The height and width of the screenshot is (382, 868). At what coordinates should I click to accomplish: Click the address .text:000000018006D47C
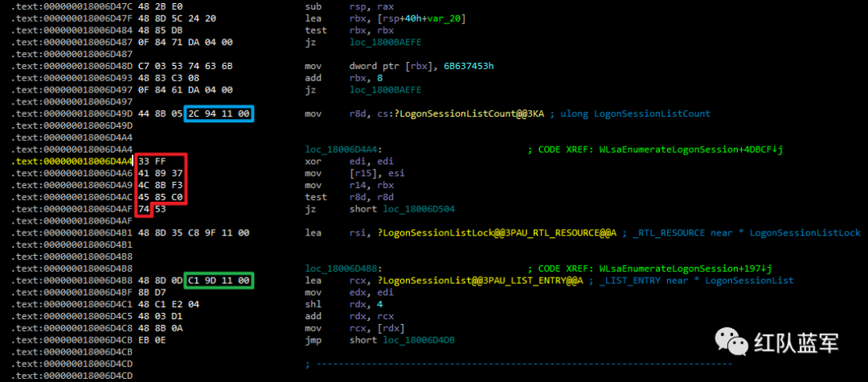(72, 6)
